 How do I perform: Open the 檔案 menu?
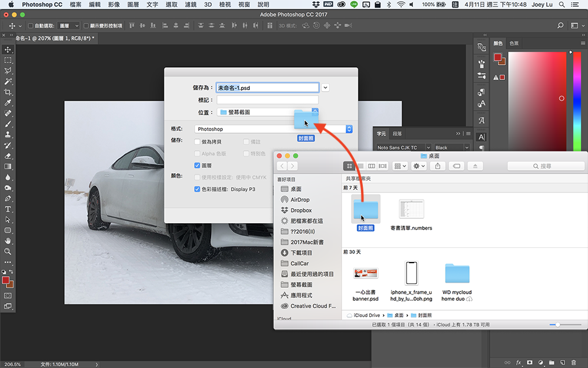(75, 5)
